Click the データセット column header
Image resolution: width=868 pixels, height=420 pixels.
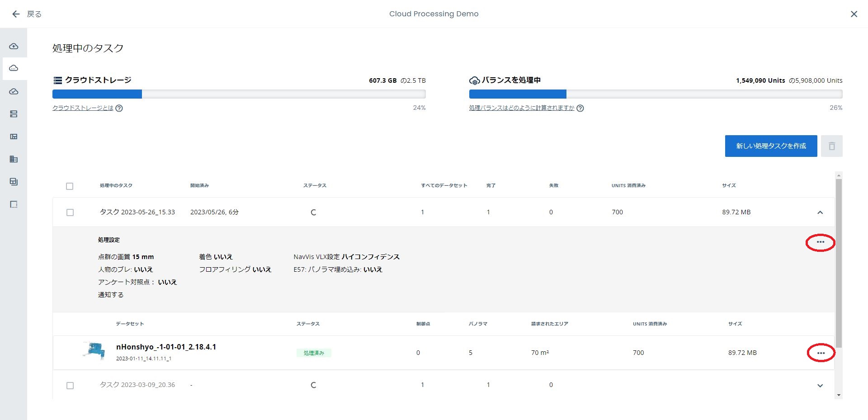point(130,324)
